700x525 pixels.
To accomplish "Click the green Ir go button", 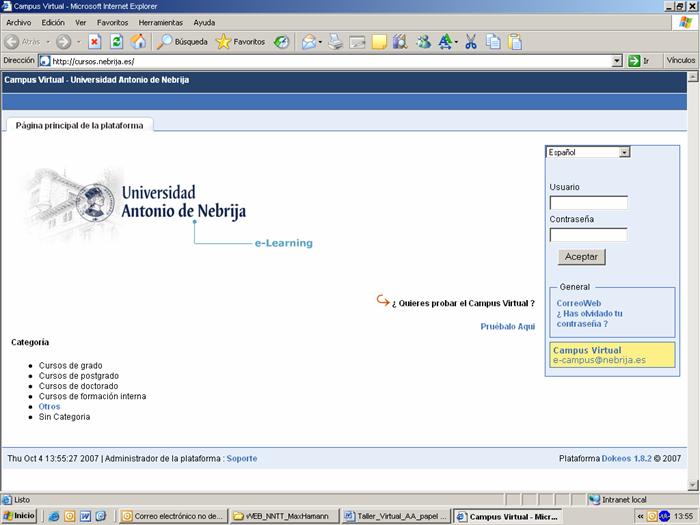I will [639, 61].
